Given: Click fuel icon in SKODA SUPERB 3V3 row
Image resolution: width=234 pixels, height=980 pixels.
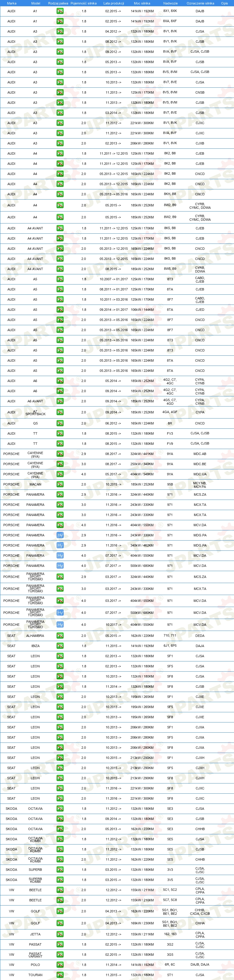Looking at the screenshot, I should pyautogui.click(x=60, y=870).
